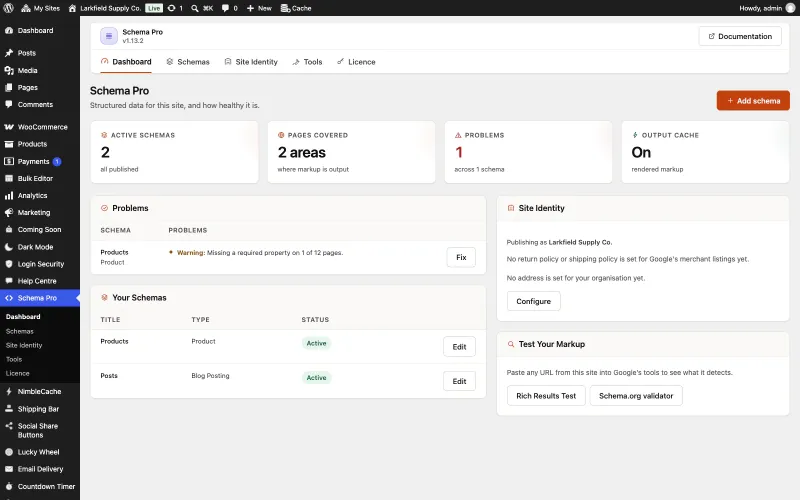Open WooCommerce in the sidebar
800x500 pixels.
coord(40,127)
